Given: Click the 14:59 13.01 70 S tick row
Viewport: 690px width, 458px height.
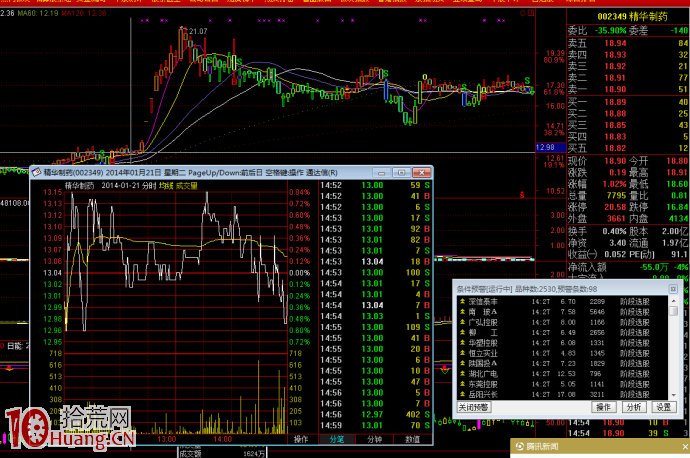Looking at the screenshot, I should (375, 425).
